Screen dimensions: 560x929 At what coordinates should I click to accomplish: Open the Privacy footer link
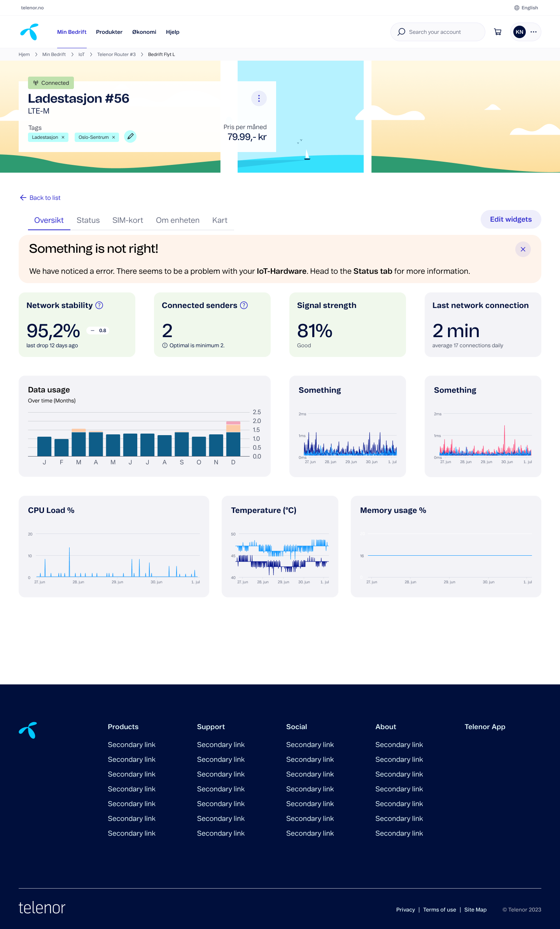click(x=406, y=910)
